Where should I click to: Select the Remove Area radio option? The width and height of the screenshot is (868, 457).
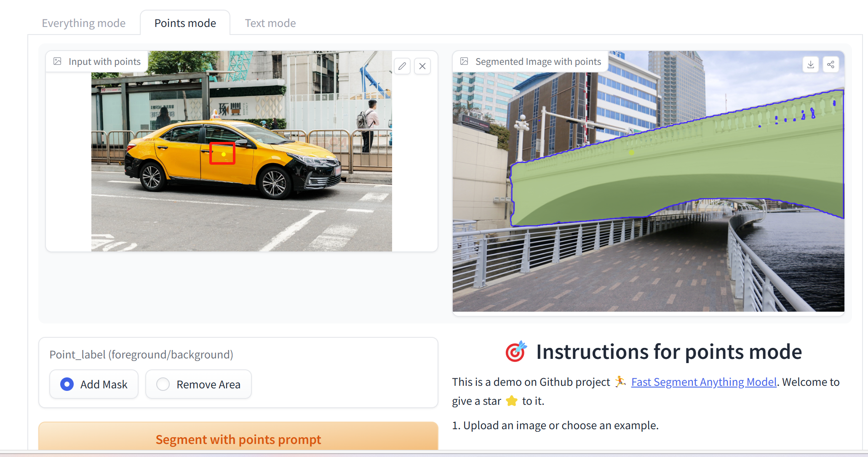[163, 384]
